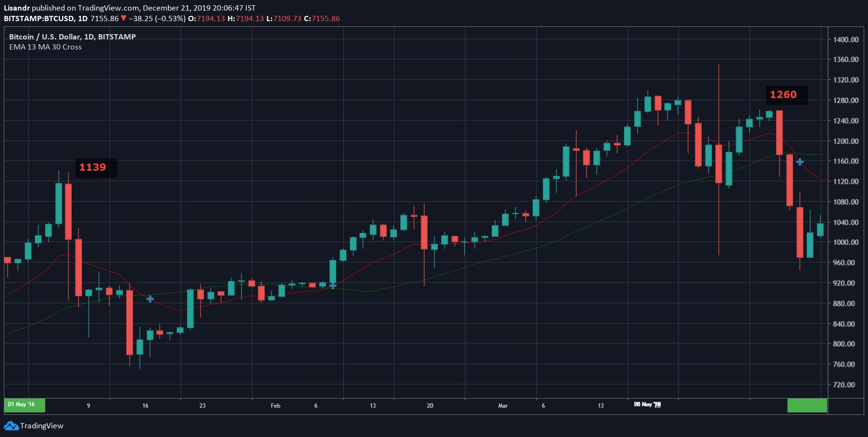
Task: Click the 1360.00 price scale label
Action: tap(846, 60)
